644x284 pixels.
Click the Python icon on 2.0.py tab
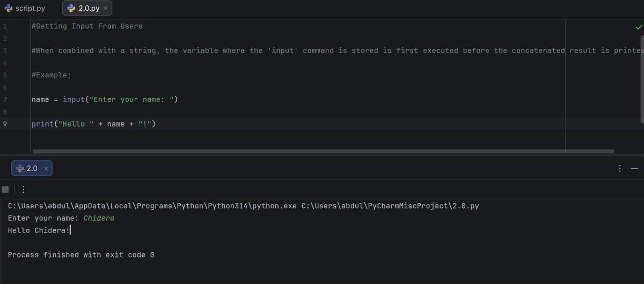tap(71, 9)
